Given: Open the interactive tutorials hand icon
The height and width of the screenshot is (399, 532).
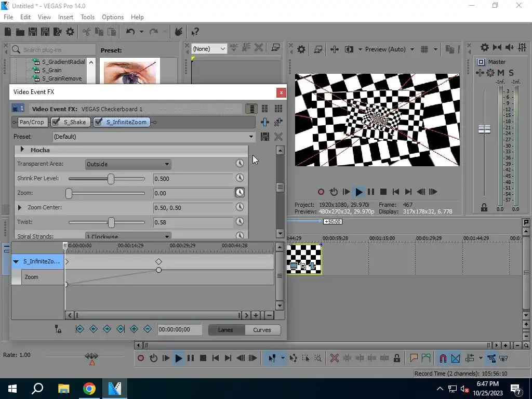Looking at the screenshot, I should tap(179, 32).
